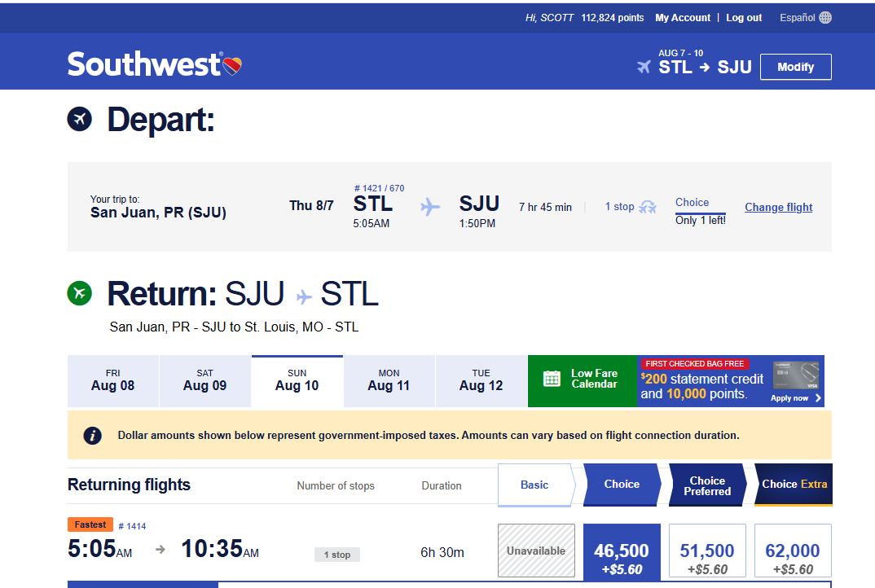875x588 pixels.
Task: Click the Log out link
Action: 744,18
